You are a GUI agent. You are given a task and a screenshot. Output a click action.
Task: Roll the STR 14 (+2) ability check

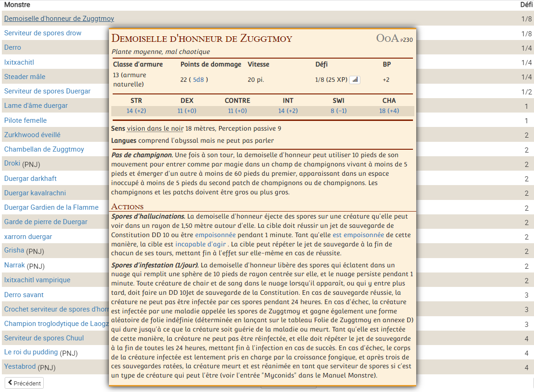pos(136,111)
